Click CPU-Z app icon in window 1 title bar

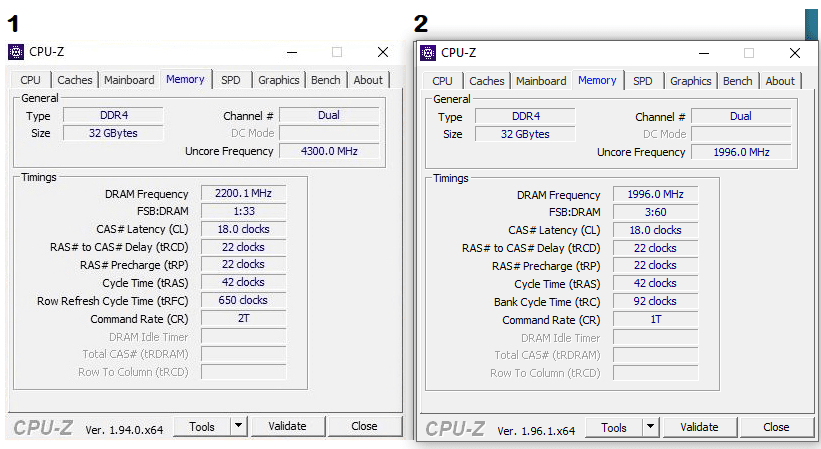[x=16, y=52]
